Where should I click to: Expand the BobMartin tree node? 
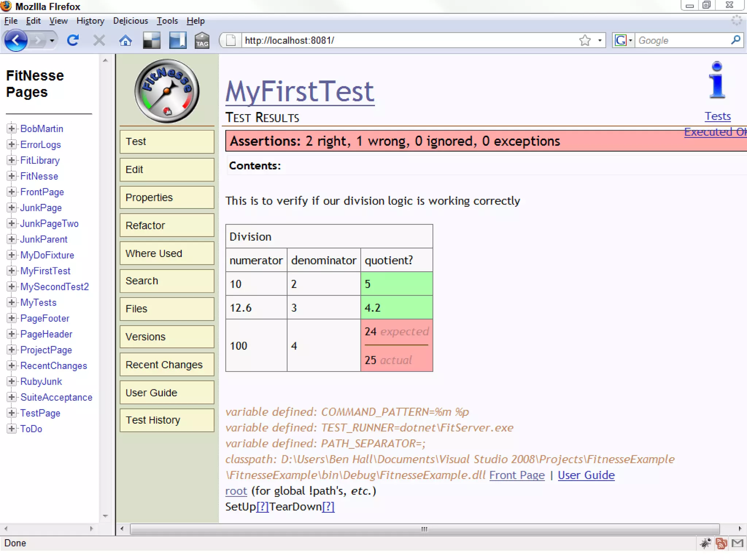coord(11,128)
